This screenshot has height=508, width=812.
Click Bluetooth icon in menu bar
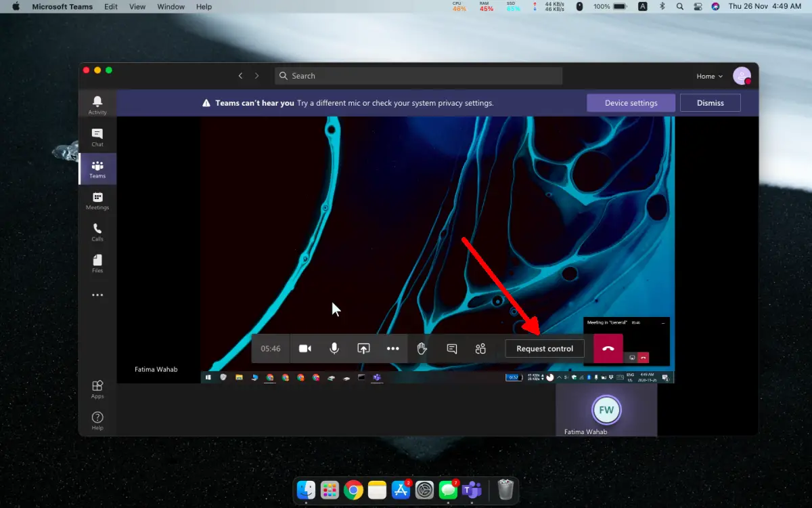pyautogui.click(x=662, y=7)
